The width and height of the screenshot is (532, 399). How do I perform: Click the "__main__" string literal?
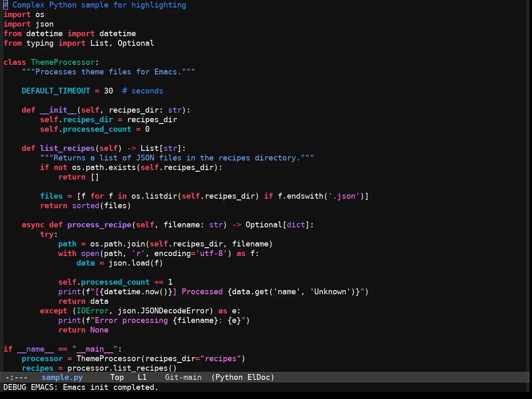(95, 349)
